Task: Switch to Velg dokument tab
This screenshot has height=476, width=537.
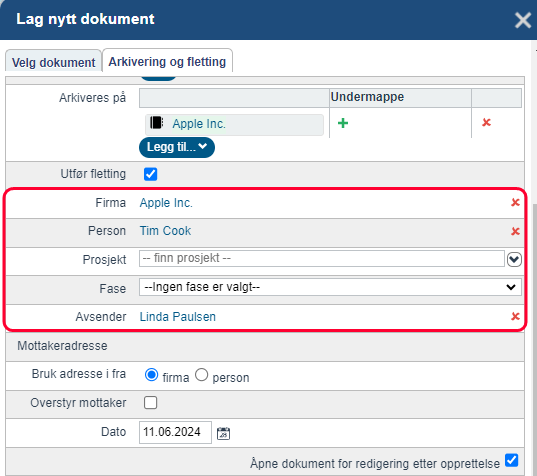Action: point(53,62)
